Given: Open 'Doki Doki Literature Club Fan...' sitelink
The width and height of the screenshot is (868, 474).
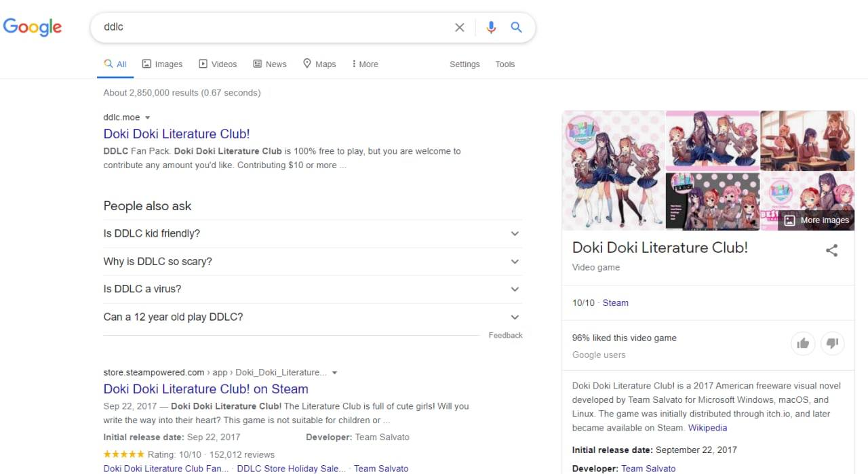Looking at the screenshot, I should click(166, 469).
